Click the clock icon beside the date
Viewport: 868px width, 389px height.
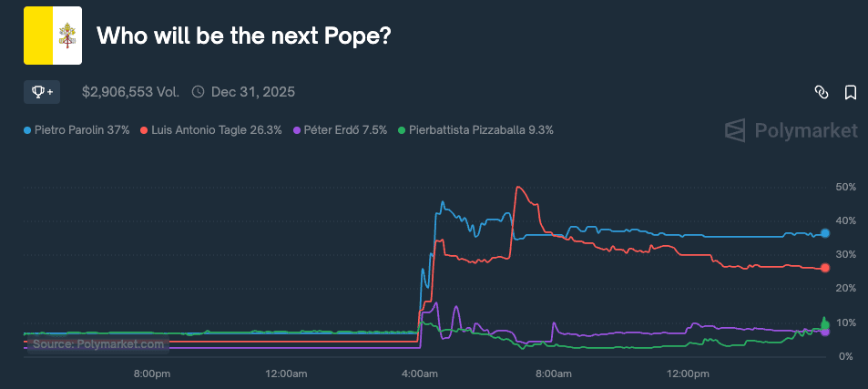[198, 92]
